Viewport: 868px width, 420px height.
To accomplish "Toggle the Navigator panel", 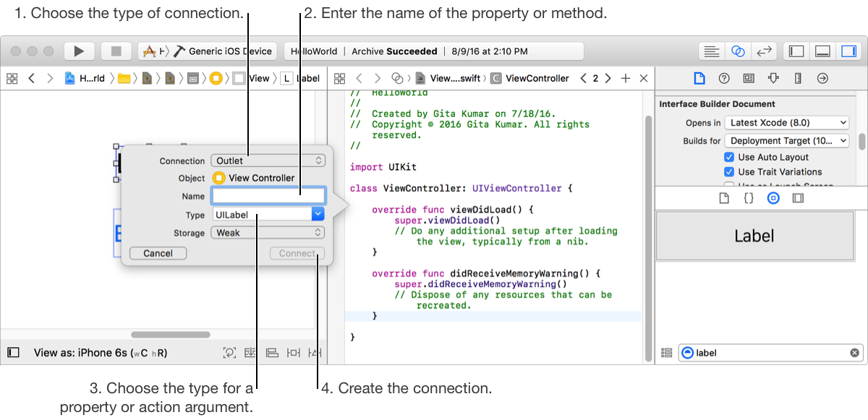I will click(796, 51).
